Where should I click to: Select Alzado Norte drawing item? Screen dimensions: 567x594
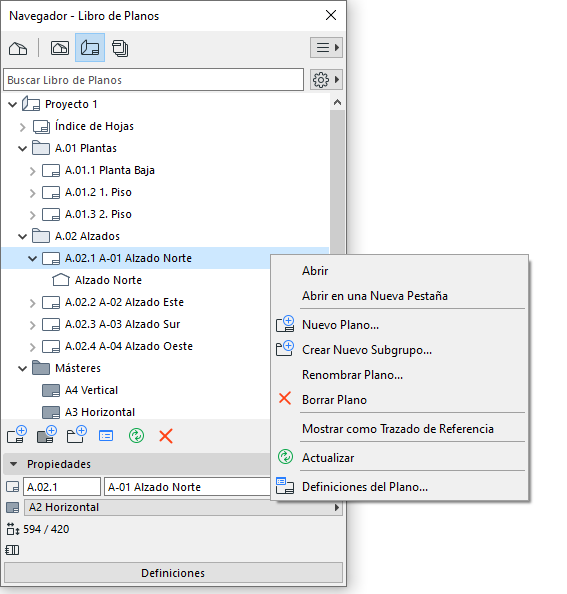pyautogui.click(x=108, y=280)
